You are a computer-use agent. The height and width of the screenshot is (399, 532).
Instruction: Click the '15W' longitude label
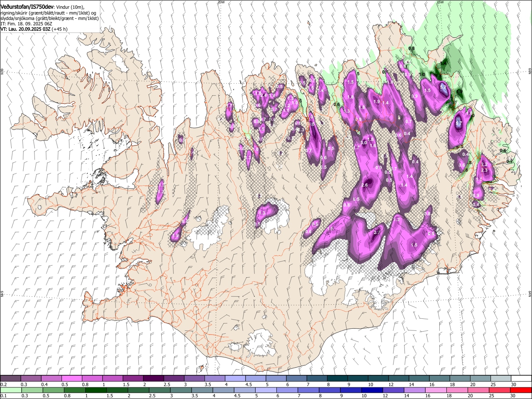pos(441,2)
